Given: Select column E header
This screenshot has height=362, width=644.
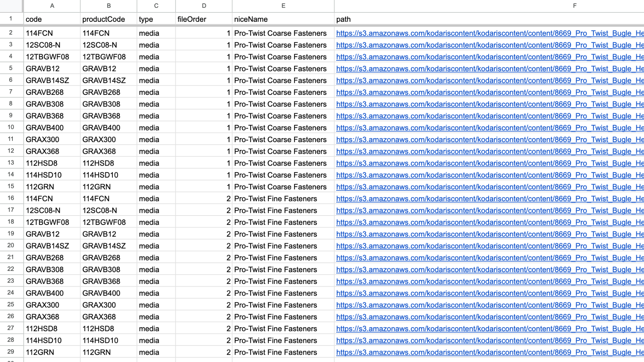Looking at the screenshot, I should (x=283, y=6).
